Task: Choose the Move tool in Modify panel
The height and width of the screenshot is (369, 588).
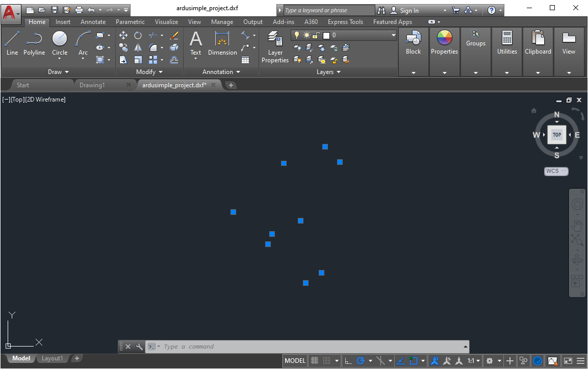Action: [123, 35]
